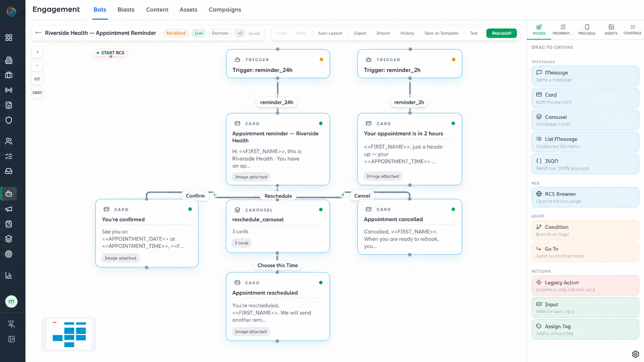This screenshot has width=644, height=362.
Task: Click the Test toolbar button
Action: pos(474,33)
